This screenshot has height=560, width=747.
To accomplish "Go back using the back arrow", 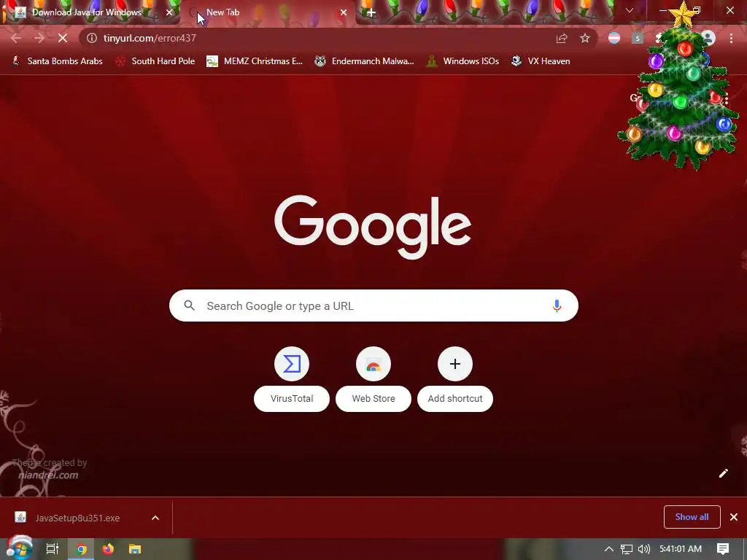I will [16, 38].
